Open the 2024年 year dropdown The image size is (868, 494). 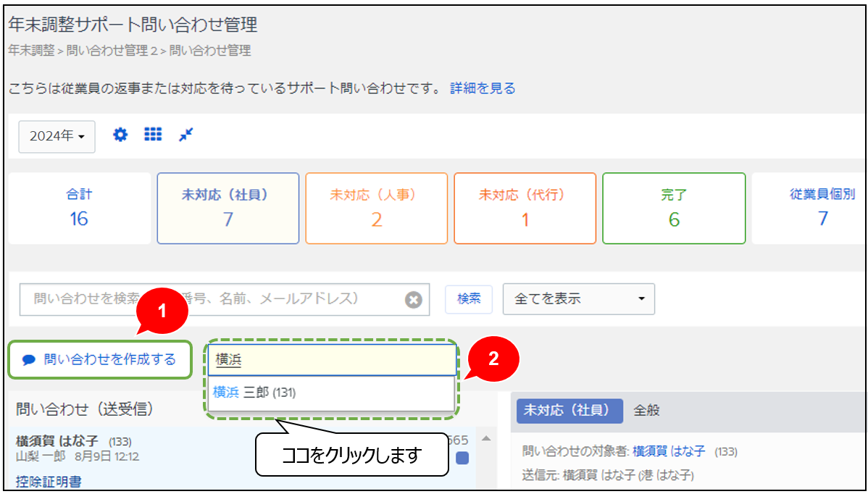(x=57, y=136)
